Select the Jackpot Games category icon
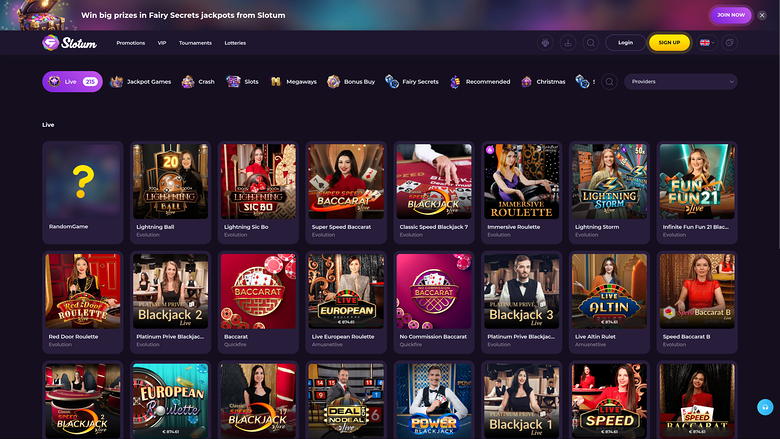Screen dimensions: 780x439 pyautogui.click(x=116, y=82)
